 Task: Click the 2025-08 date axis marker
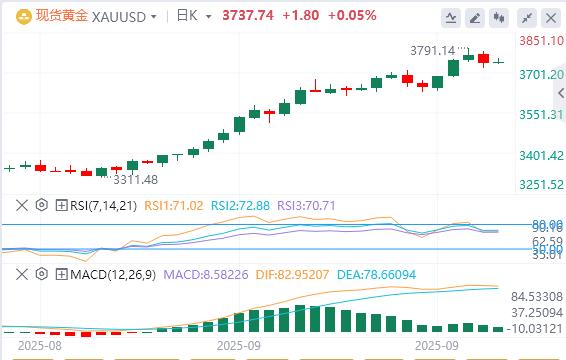click(40, 346)
